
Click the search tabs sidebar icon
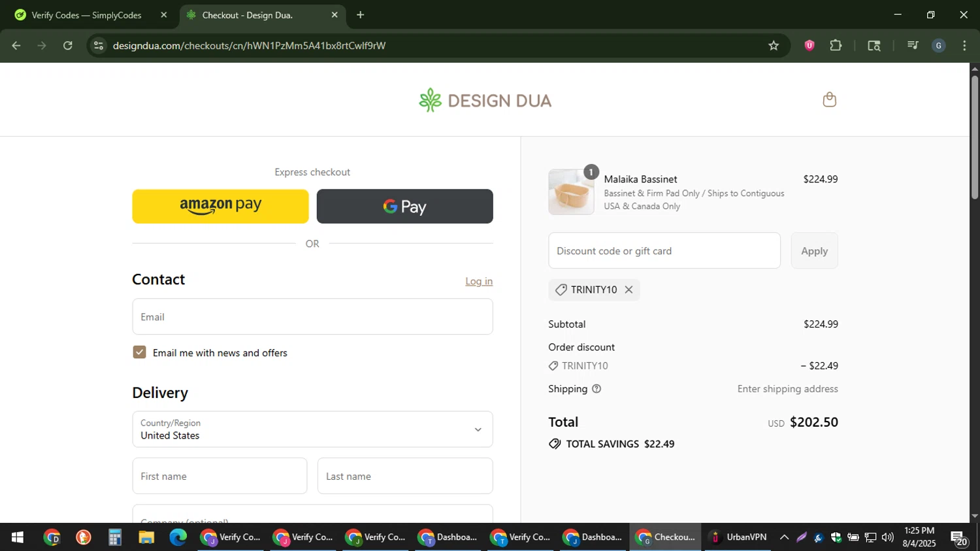[874, 46]
